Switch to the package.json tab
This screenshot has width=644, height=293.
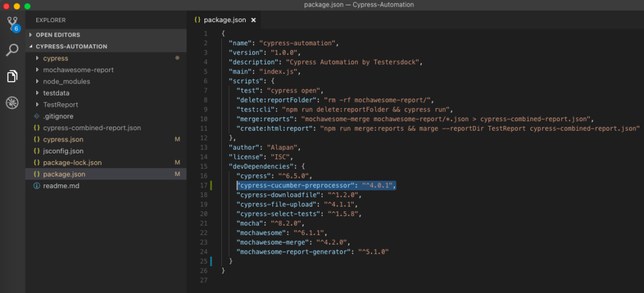(x=225, y=20)
